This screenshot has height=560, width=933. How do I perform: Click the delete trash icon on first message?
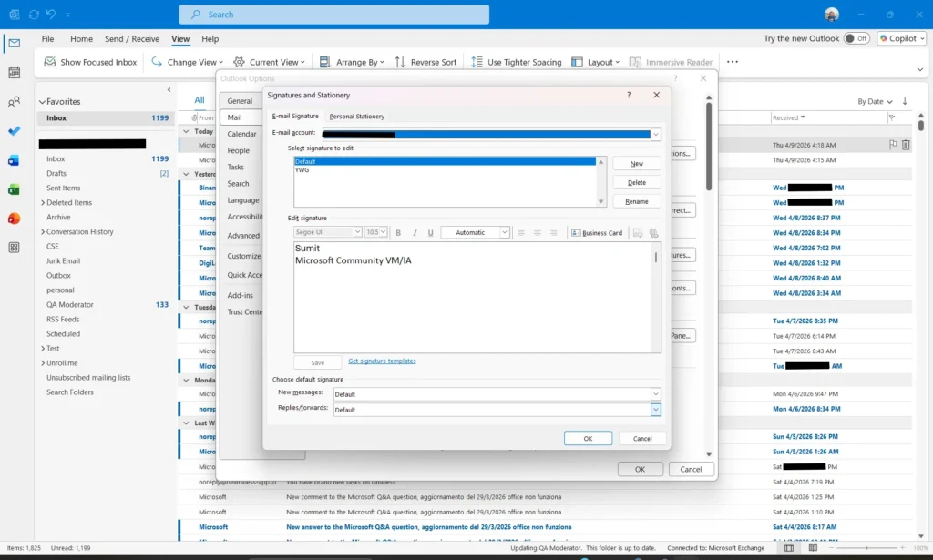pos(906,145)
